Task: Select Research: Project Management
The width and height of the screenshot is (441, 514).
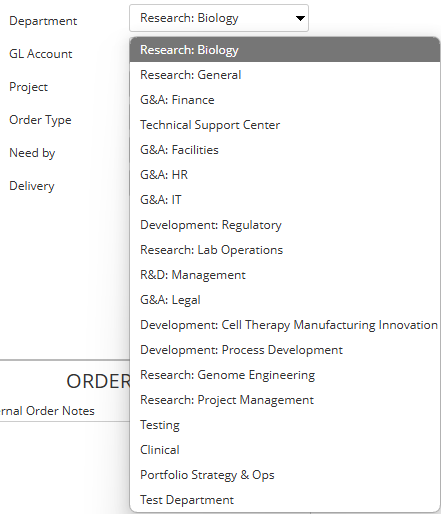Action: click(x=285, y=400)
